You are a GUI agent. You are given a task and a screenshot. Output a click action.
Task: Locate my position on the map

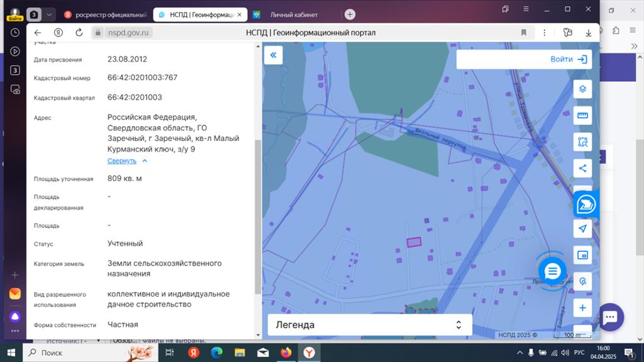click(582, 229)
